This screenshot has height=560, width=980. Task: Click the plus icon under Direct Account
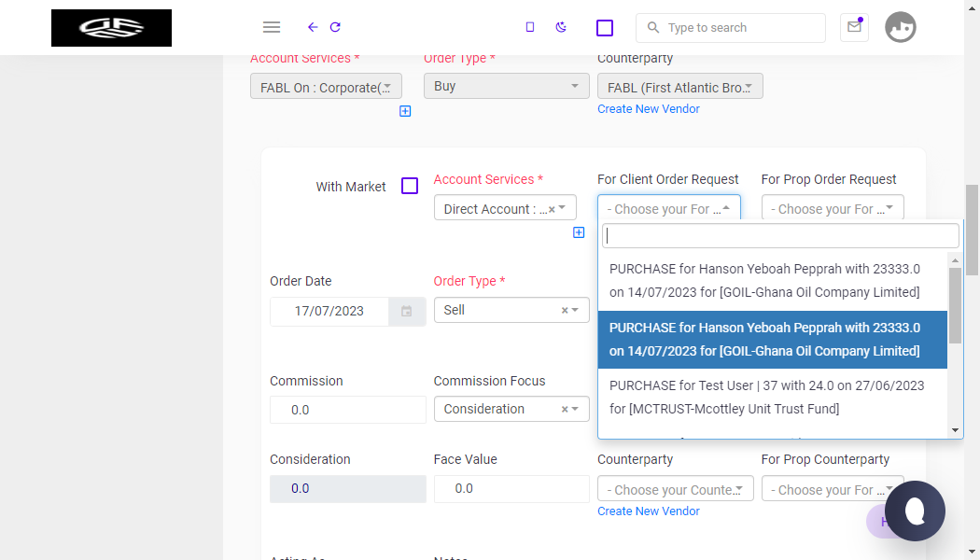pyautogui.click(x=579, y=232)
